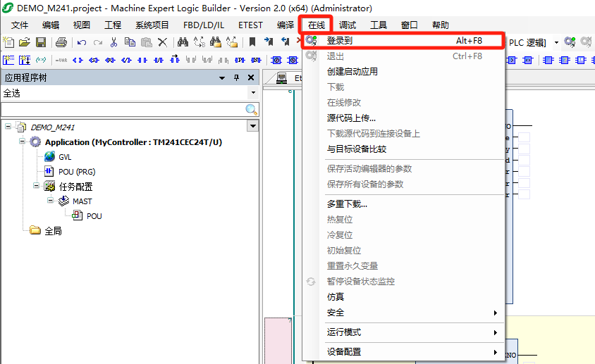The image size is (595, 364).
Task: Select GVL in the application tree
Action: pyautogui.click(x=65, y=156)
